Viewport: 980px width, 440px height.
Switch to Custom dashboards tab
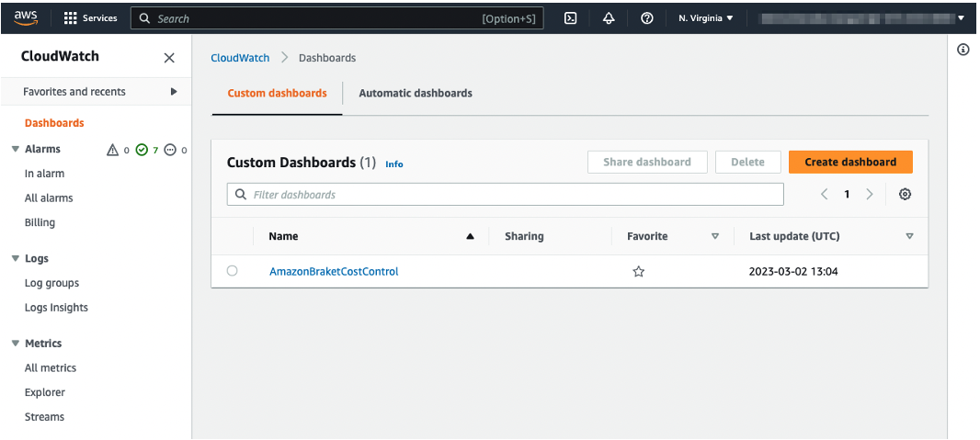(277, 93)
